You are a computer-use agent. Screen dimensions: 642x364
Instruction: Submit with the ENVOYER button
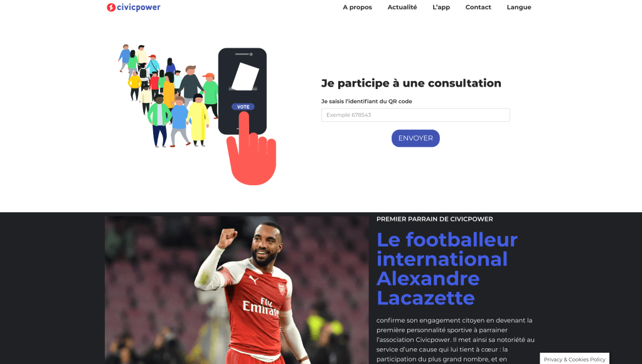pos(415,139)
